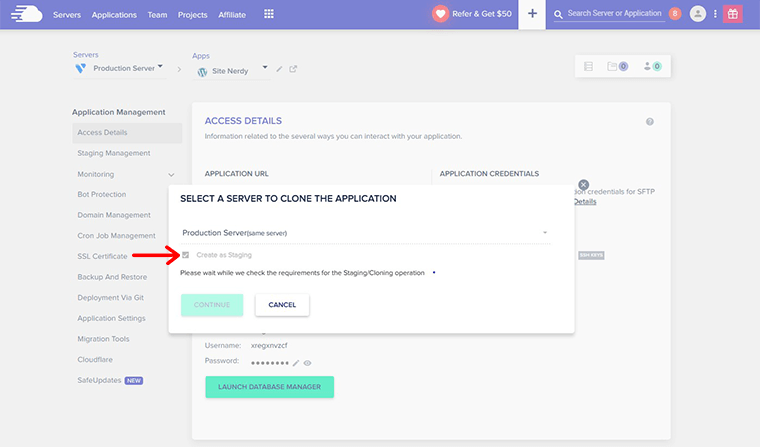Expand the Monitoring menu chevron
This screenshot has height=447, width=760.
[171, 175]
